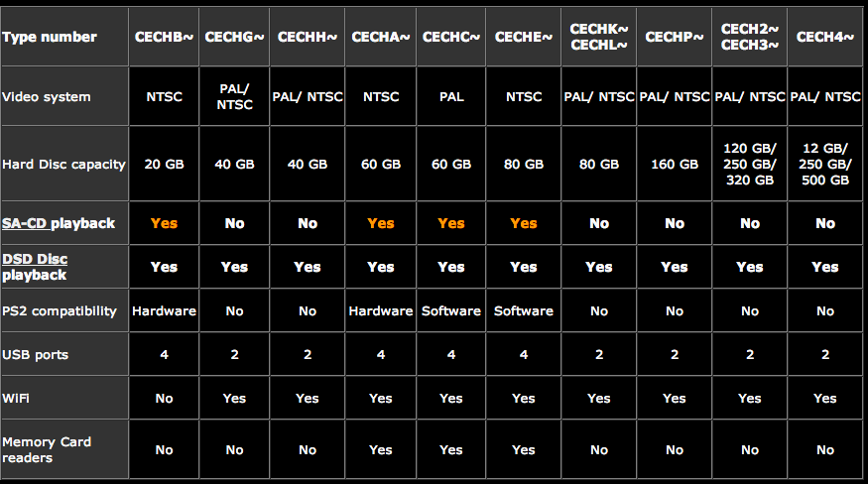The image size is (868, 484).
Task: Select the 'Software' PS2 cell for CECHE~
Action: (x=524, y=310)
